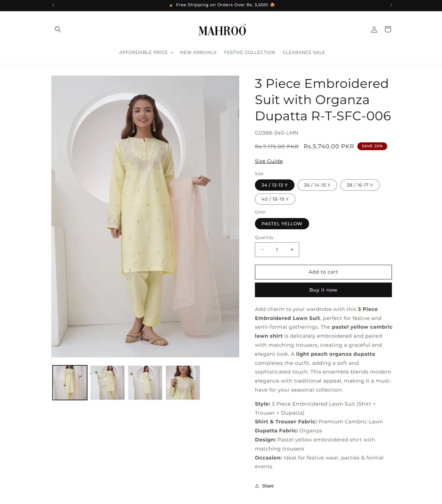The image size is (442, 504).
Task: Decrease quantity with the minus icon
Action: 262,250
